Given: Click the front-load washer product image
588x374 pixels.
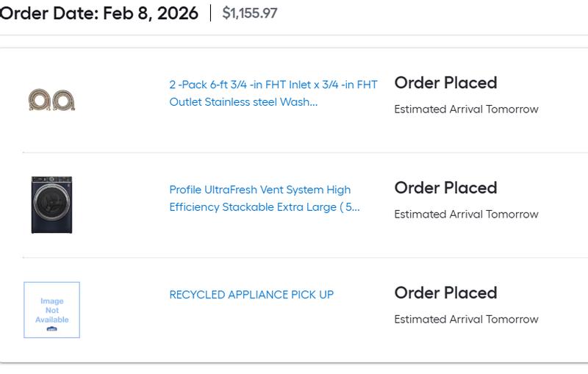Looking at the screenshot, I should click(x=51, y=204).
